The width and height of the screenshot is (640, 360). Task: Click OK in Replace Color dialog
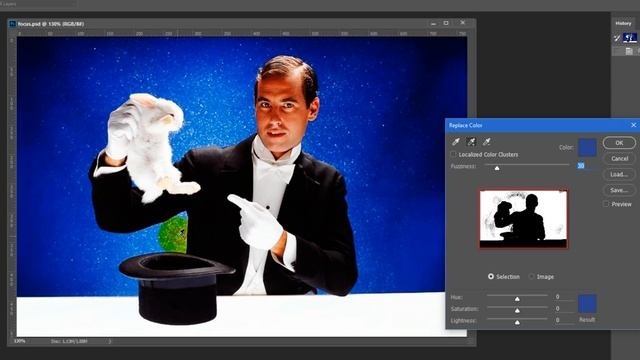point(619,142)
